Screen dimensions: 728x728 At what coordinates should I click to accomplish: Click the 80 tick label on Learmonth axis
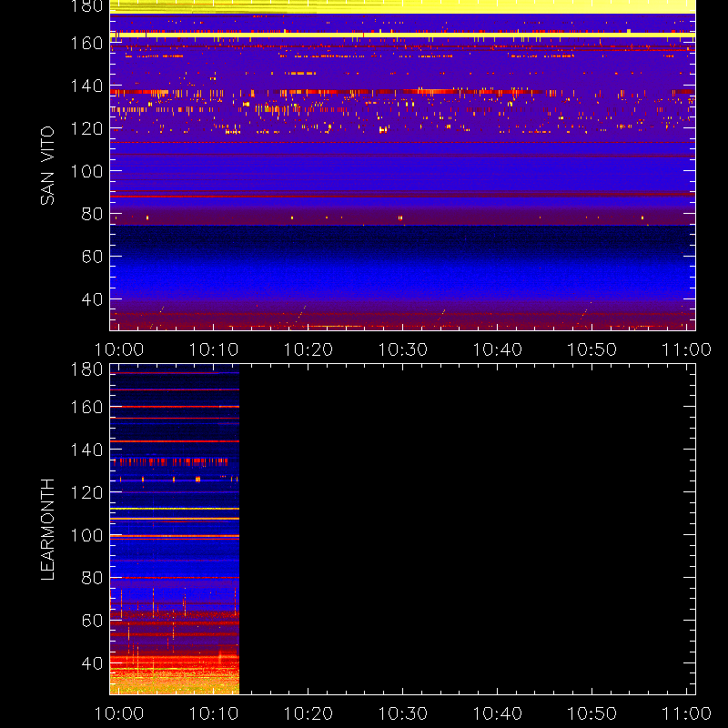tap(92, 578)
